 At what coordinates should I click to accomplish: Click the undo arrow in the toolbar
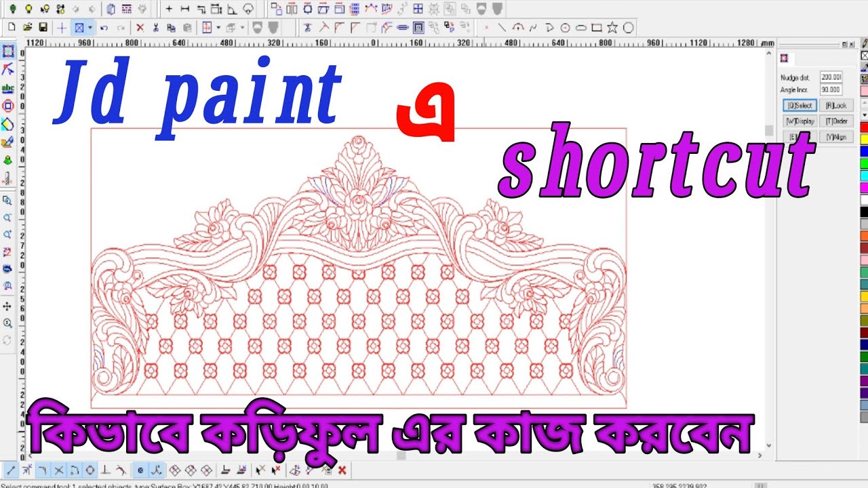104,28
